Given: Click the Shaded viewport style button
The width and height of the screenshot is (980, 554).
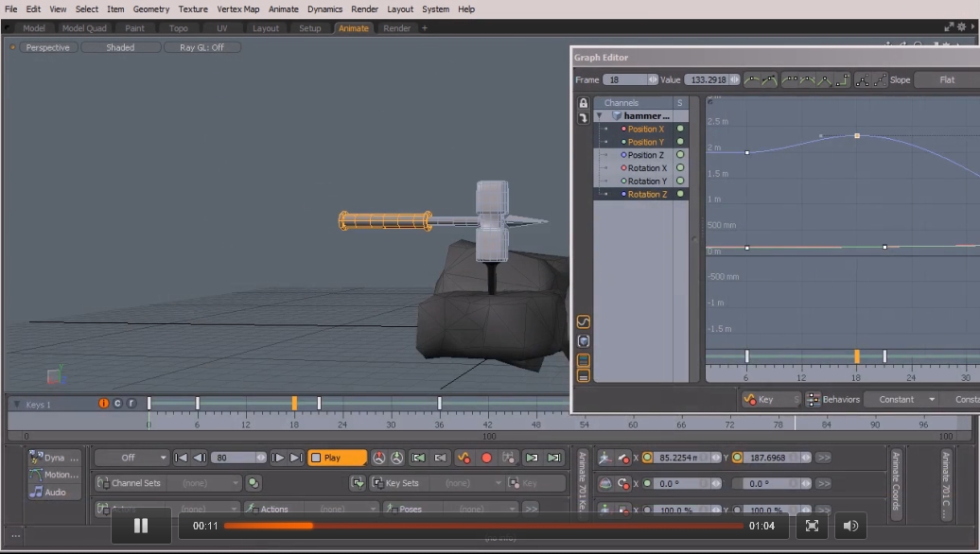Looking at the screenshot, I should pyautogui.click(x=120, y=47).
